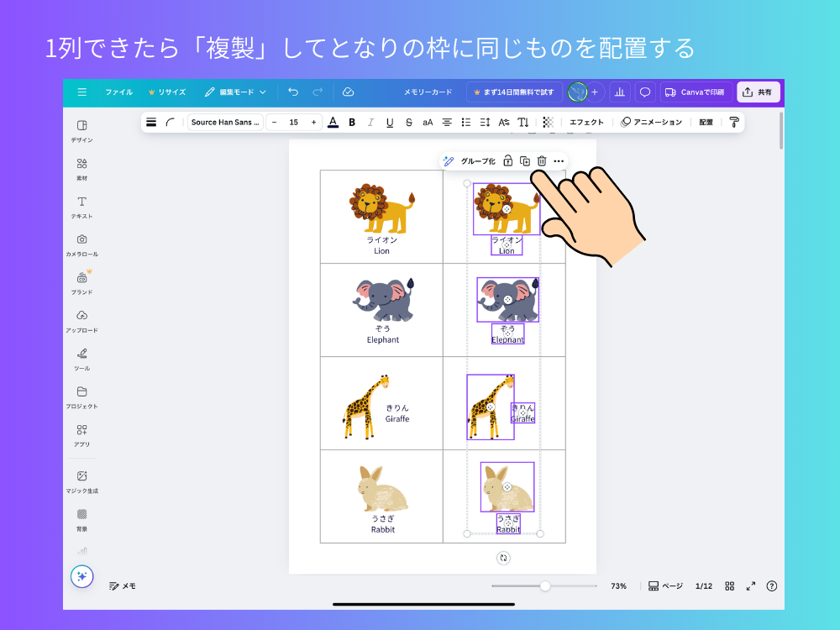Open the アップロード (Uploads) panel

click(x=80, y=319)
